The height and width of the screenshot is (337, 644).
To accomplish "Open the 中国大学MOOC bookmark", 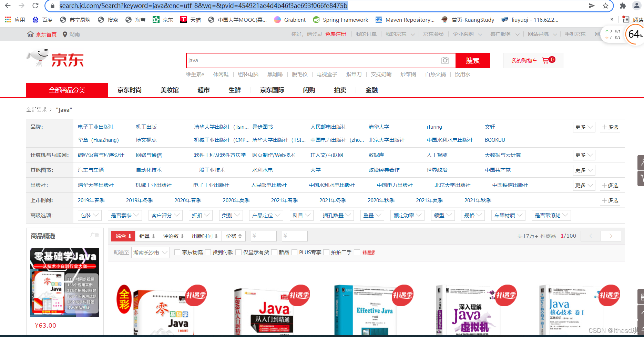I will click(237, 20).
